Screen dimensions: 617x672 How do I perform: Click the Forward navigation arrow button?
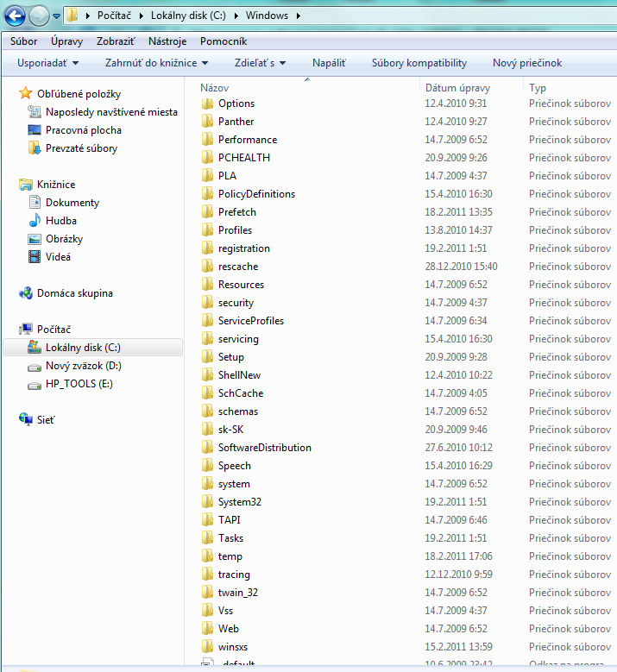40,16
